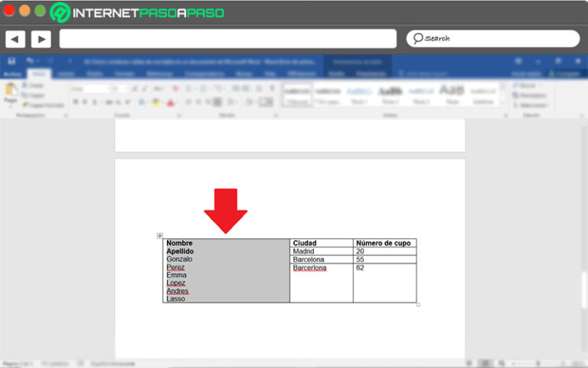Toggle align left paragraph
Image resolution: width=588 pixels, height=368 pixels.
pos(188,102)
